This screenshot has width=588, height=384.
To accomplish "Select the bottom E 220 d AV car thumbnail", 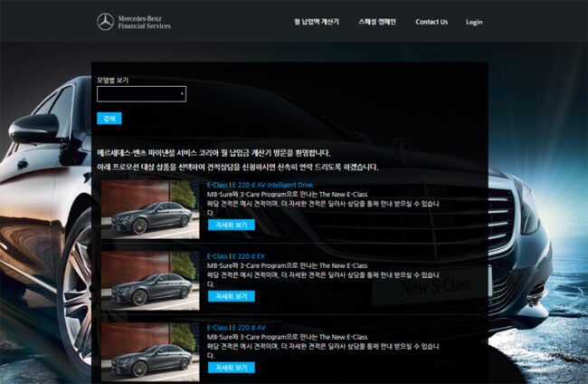I will pos(150,351).
